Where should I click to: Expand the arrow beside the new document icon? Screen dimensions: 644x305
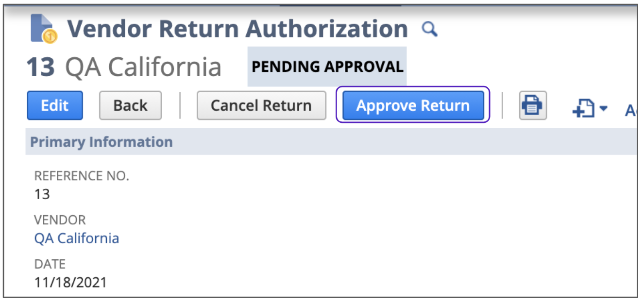click(603, 108)
